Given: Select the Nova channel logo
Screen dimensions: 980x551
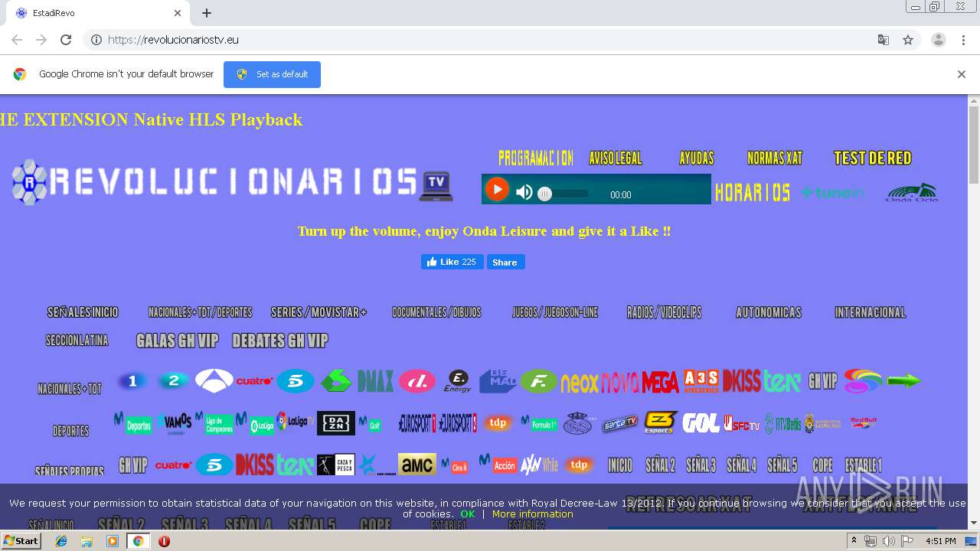Looking at the screenshot, I should 620,382.
